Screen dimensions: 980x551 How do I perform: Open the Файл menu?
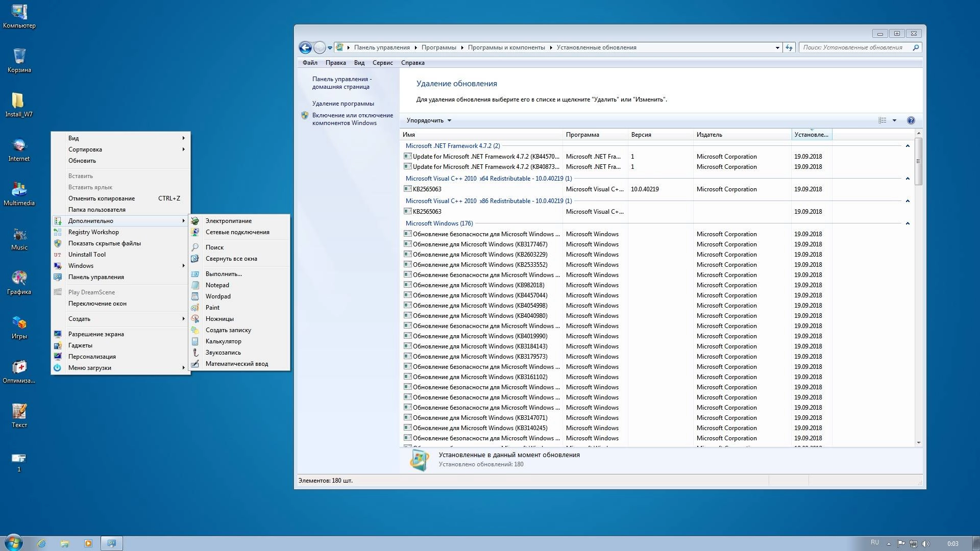coord(310,63)
